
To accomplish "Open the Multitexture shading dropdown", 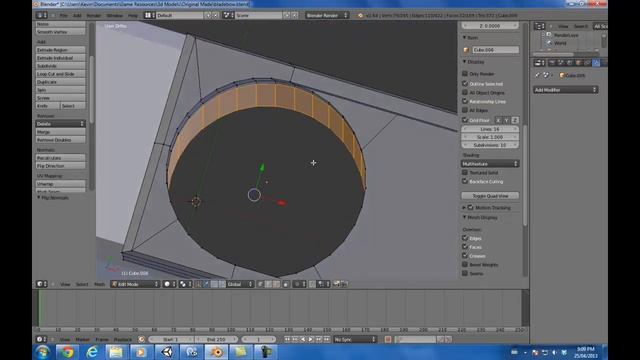I will pyautogui.click(x=490, y=163).
